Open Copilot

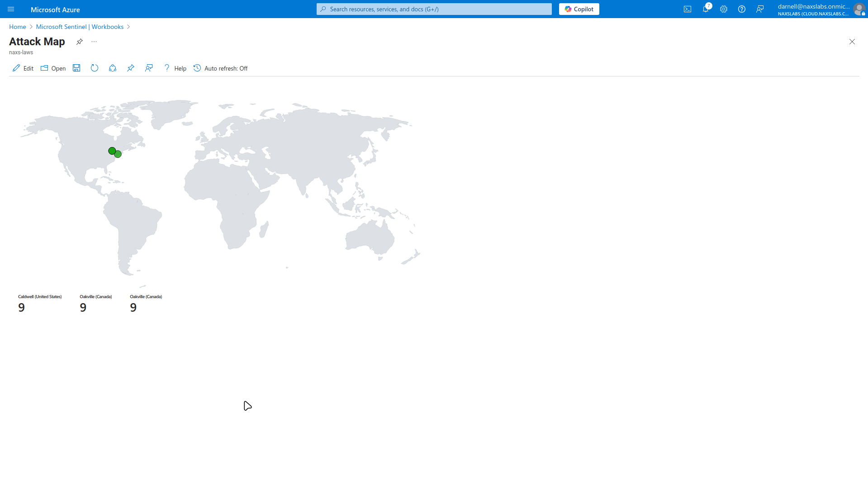pos(579,9)
